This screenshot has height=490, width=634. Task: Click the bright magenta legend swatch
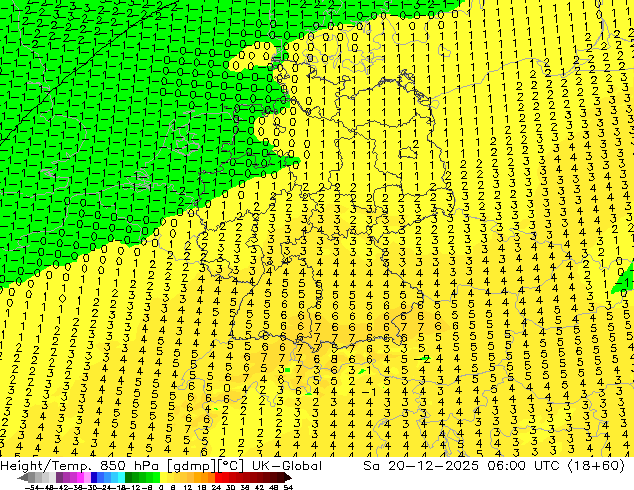tap(80, 478)
